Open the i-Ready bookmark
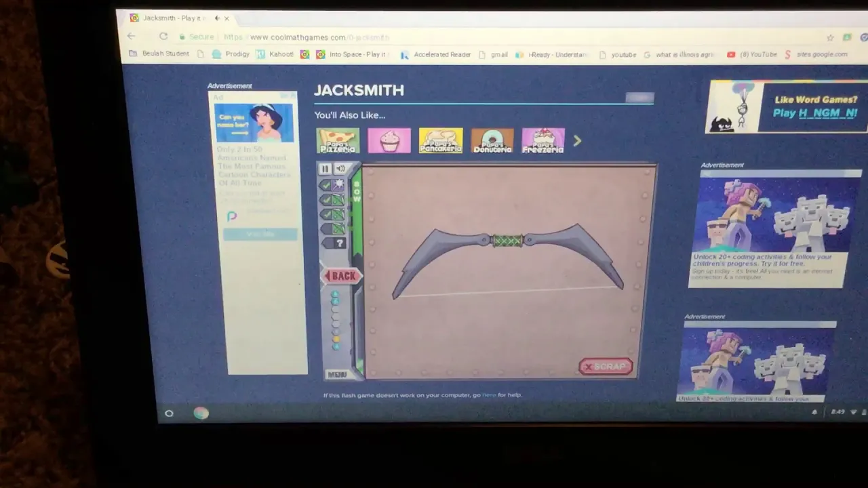Image resolution: width=868 pixels, height=488 pixels. pos(552,54)
